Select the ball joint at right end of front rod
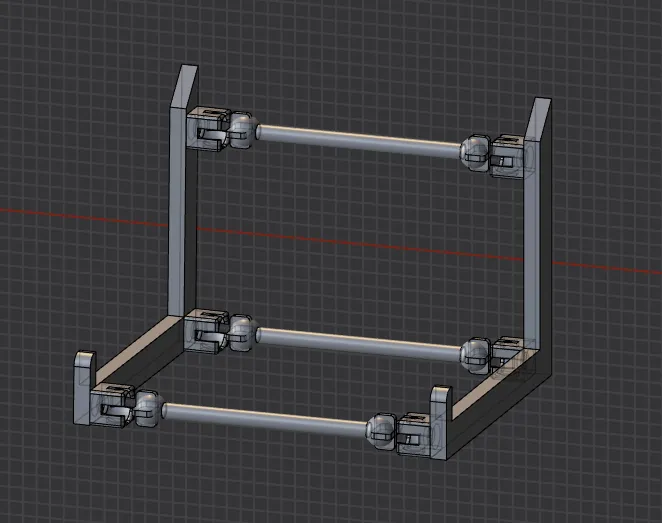 (x=381, y=431)
